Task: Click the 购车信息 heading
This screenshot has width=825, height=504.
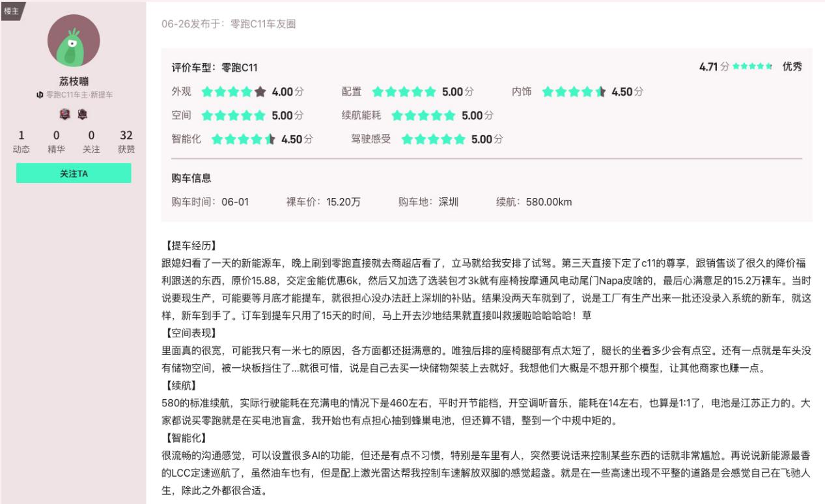Action: (191, 178)
